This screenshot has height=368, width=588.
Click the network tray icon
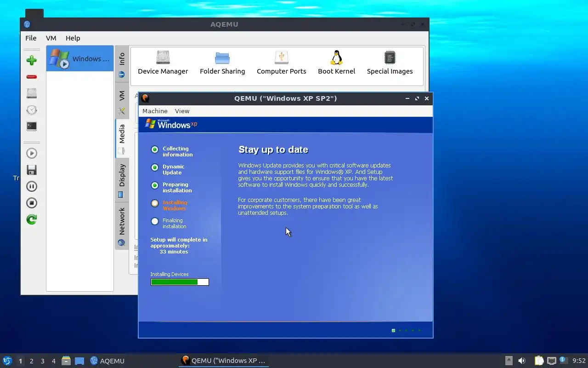(x=551, y=361)
